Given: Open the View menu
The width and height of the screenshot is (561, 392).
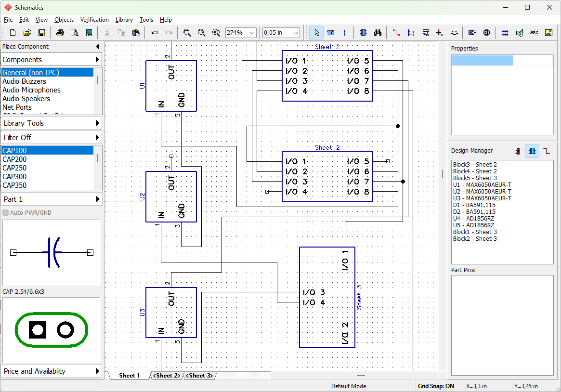Looking at the screenshot, I should (41, 20).
